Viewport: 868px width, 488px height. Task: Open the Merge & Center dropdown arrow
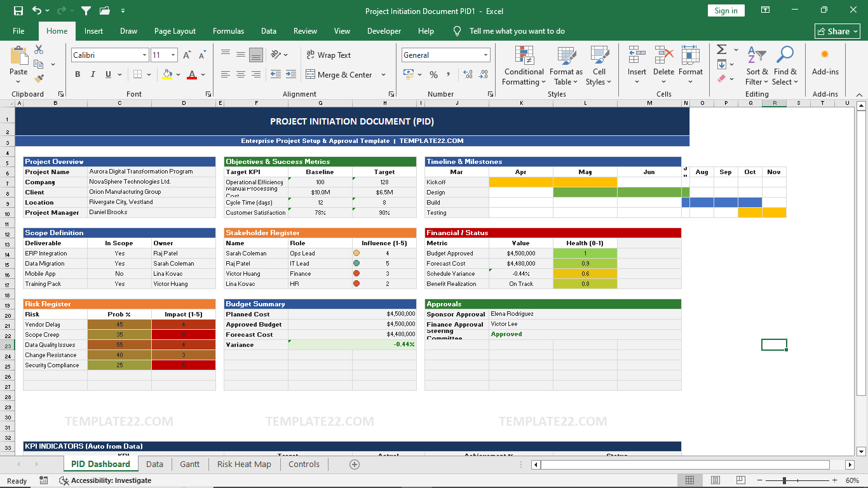384,75
